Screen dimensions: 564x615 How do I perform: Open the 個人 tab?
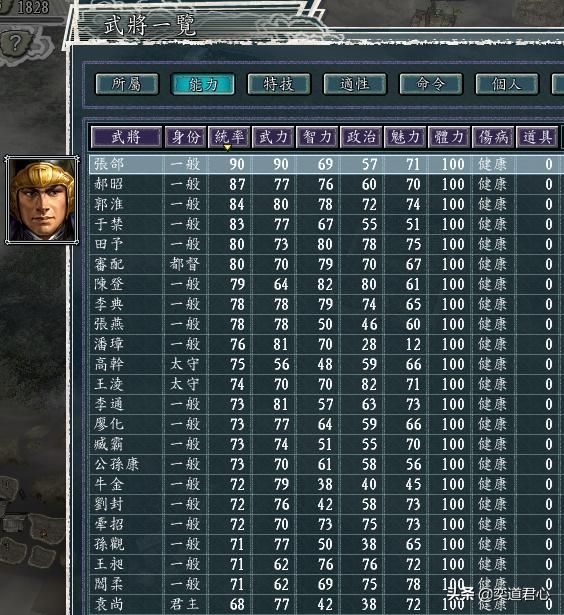tap(507, 84)
